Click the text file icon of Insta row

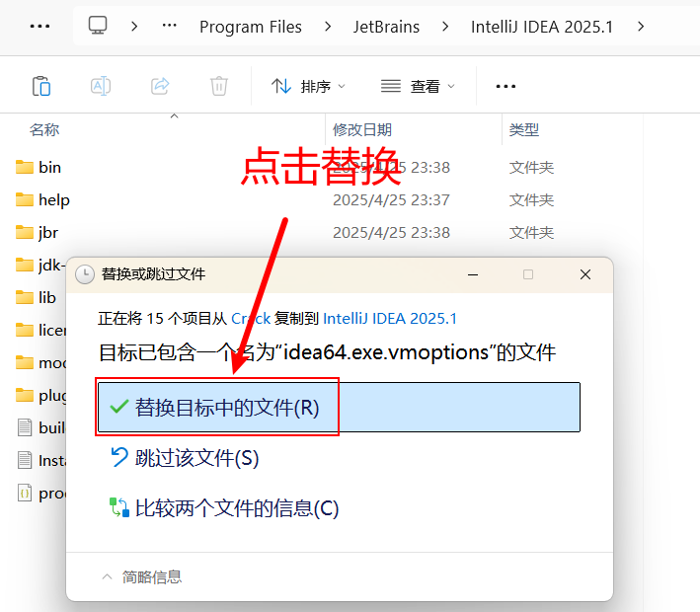tap(25, 460)
